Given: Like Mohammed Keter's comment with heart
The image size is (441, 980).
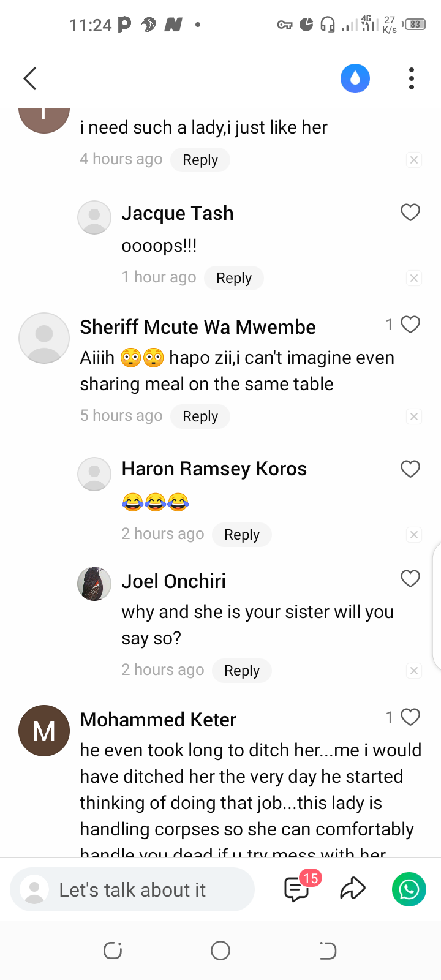Looking at the screenshot, I should [410, 717].
